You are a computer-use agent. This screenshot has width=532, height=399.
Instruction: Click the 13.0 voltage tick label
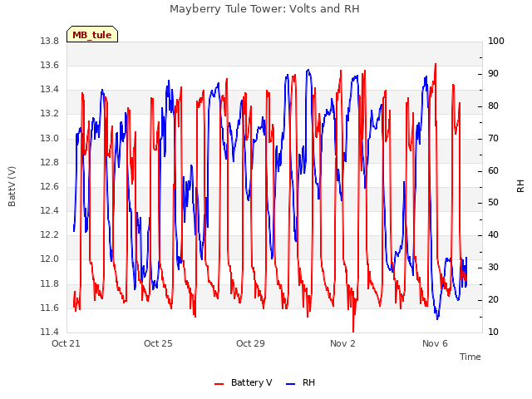pos(50,139)
